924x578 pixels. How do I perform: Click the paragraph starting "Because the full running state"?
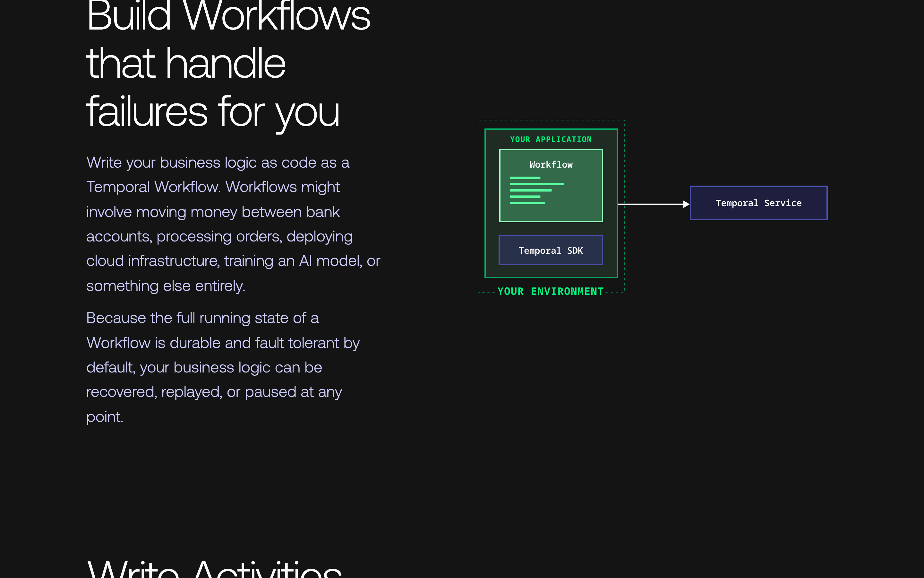coord(223,367)
